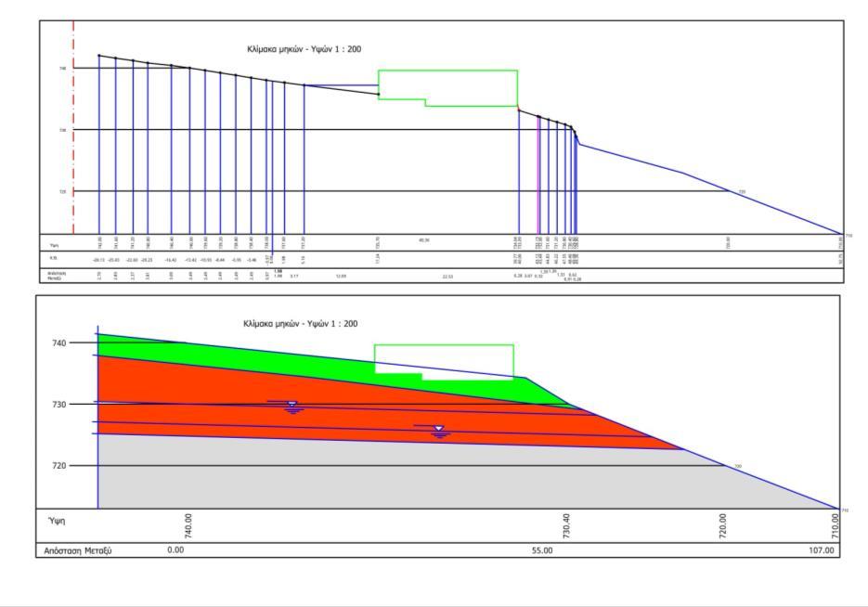Click the 720 elevation label on lower section
868x607 pixels.
tap(59, 466)
